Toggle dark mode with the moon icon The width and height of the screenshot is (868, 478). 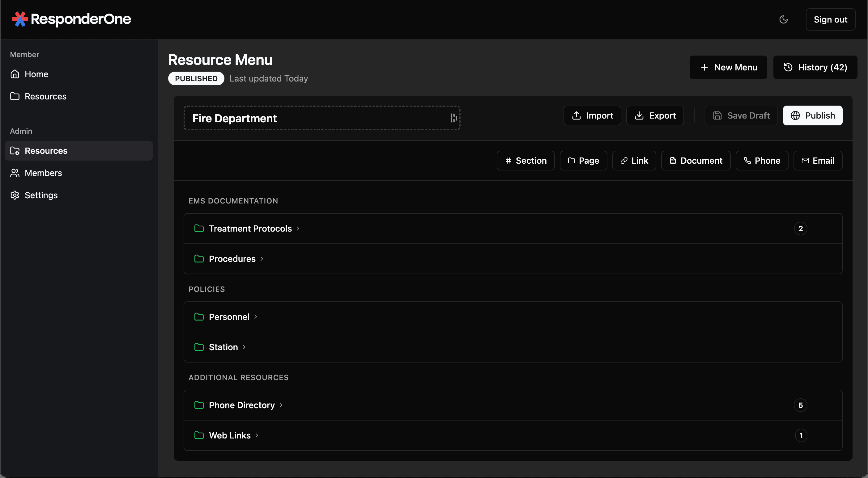(x=783, y=19)
